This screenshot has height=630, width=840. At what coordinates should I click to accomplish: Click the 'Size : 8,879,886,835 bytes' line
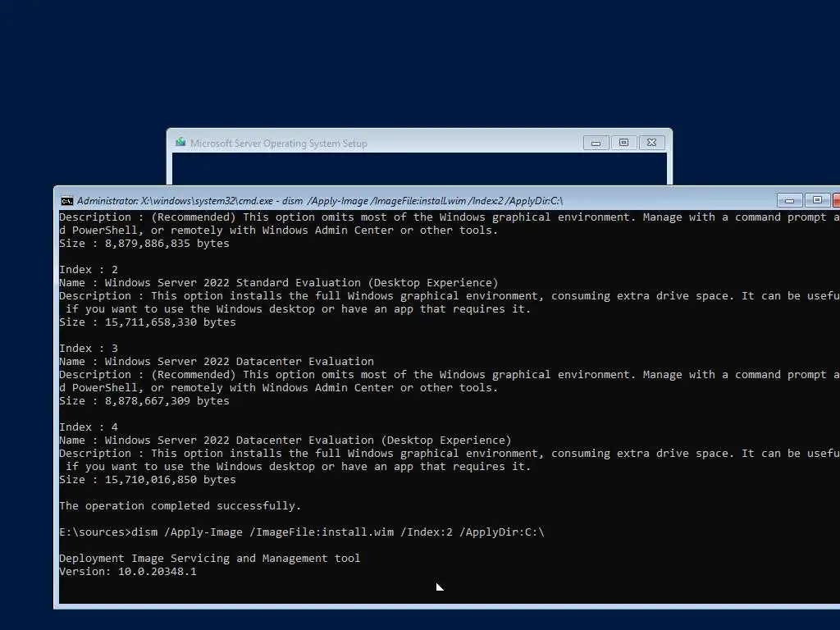pyautogui.click(x=144, y=243)
